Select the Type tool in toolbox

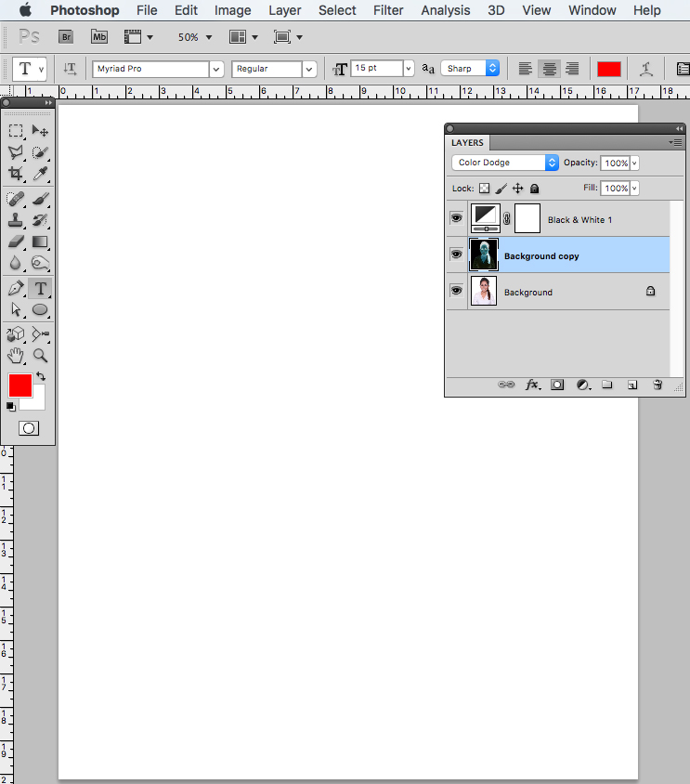[x=40, y=289]
